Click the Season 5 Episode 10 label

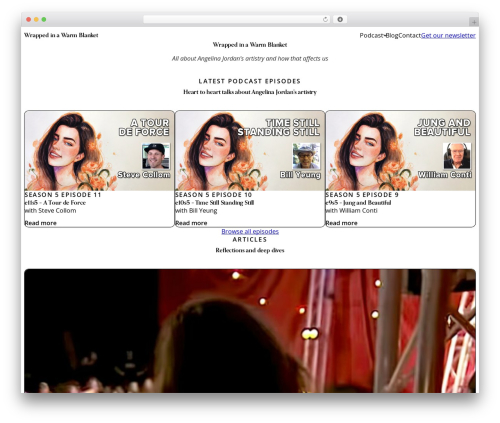pyautogui.click(x=214, y=195)
